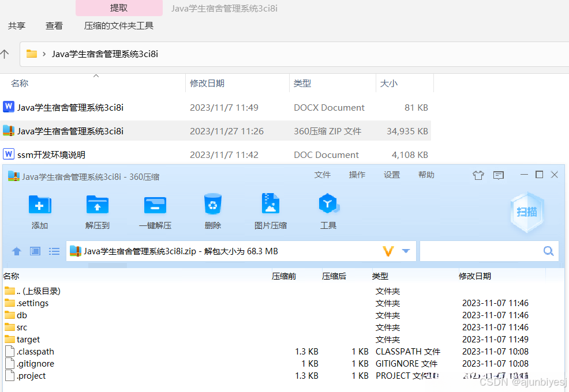Sort archive list by 压缩前 column

284,276
